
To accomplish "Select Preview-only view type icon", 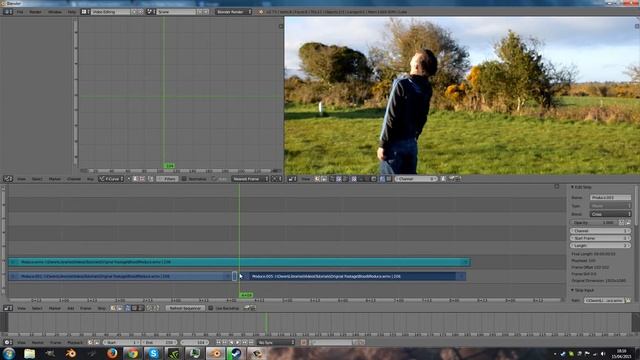I will [x=134, y=308].
